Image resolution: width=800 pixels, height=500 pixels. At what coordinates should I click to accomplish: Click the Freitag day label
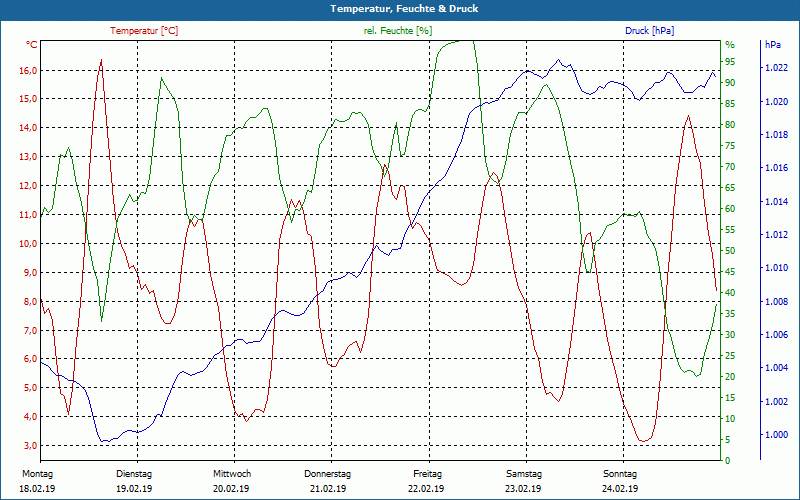pos(428,474)
